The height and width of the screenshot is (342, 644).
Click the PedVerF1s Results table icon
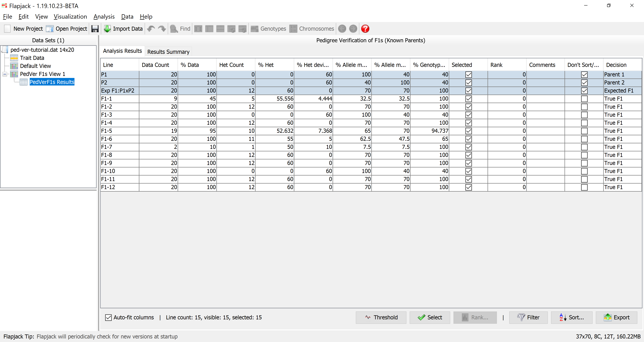click(x=23, y=82)
